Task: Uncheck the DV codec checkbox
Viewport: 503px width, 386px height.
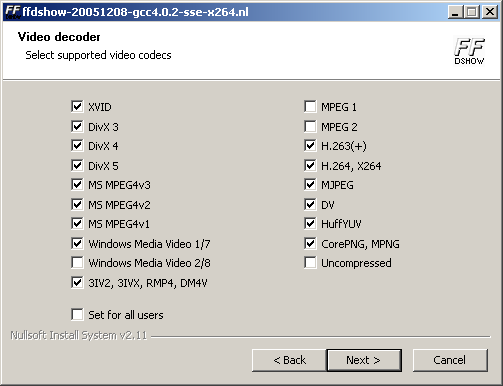Action: [x=310, y=204]
